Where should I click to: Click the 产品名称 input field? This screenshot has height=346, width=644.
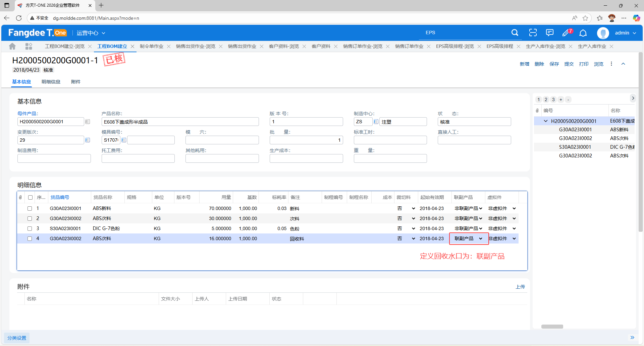click(180, 122)
